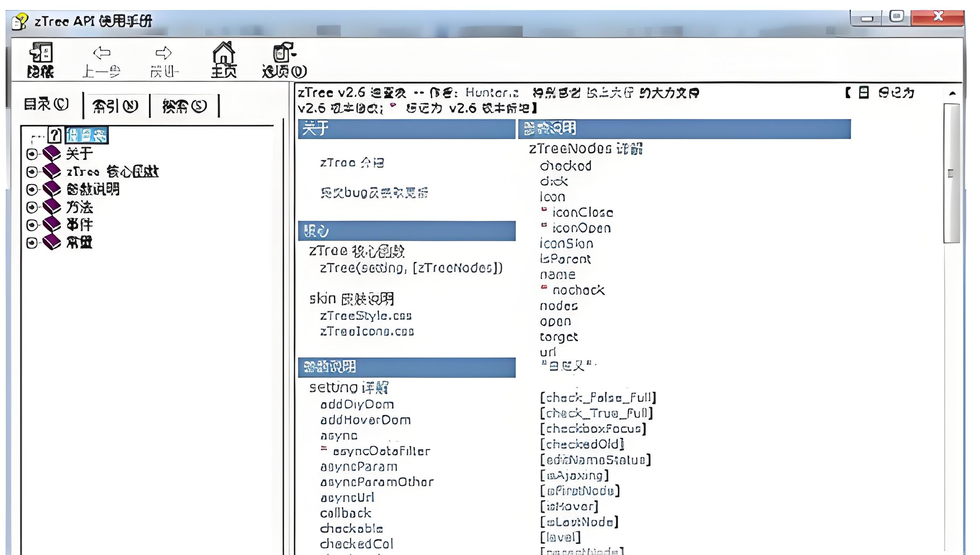Open the click node property link
Image resolution: width=980 pixels, height=555 pixels.
pyautogui.click(x=554, y=181)
